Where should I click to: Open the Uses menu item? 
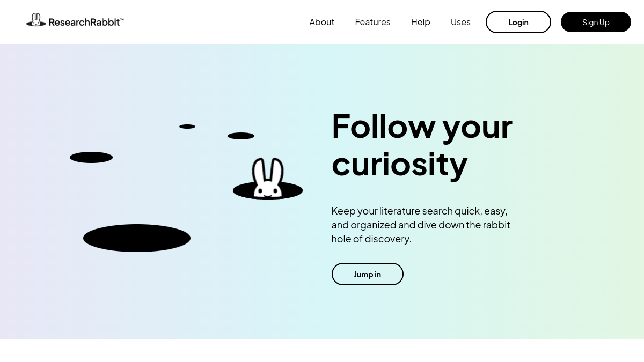pos(460,22)
